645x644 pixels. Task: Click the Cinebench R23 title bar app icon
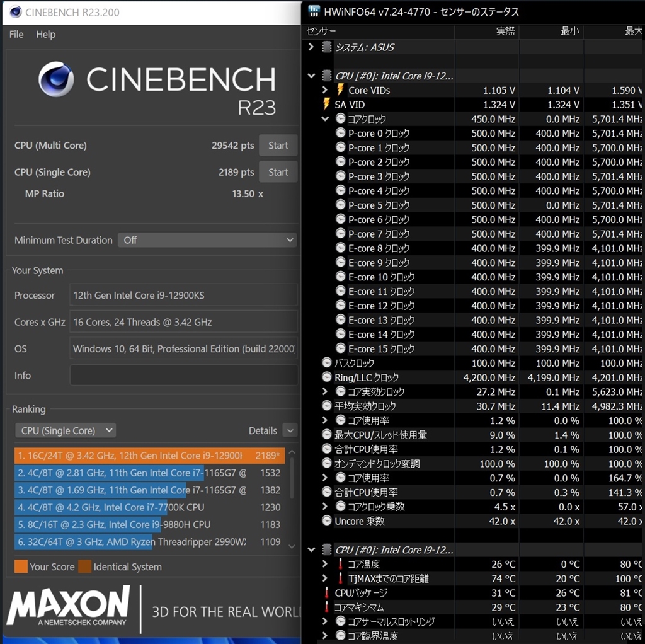coord(15,12)
